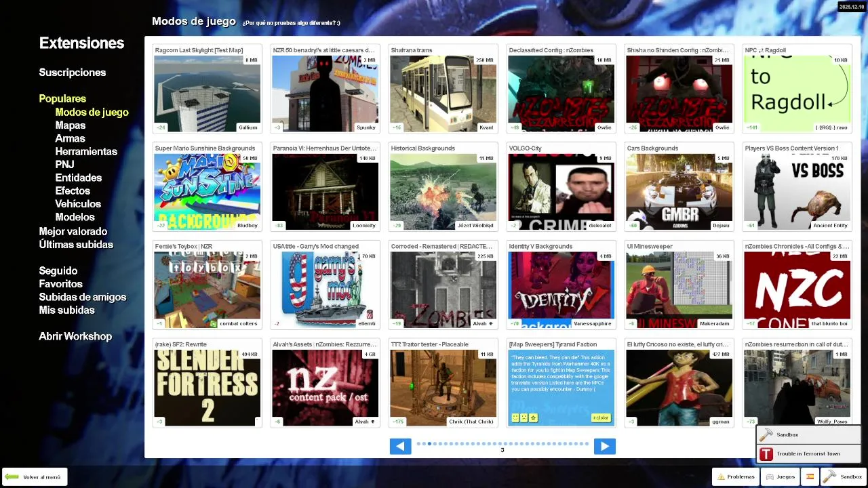Open USA title - Garry's Mod changed addon
The width and height of the screenshot is (868, 488).
pos(325,285)
